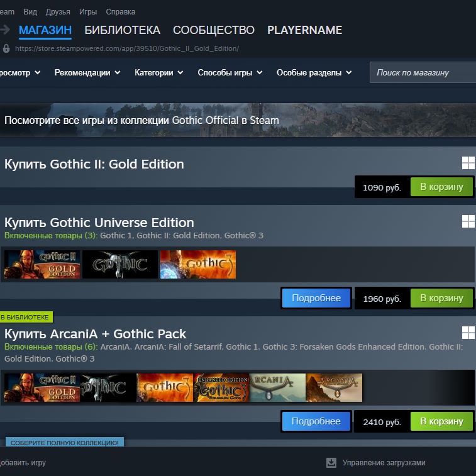Open Gothic 3 thumbnail in Universe Edition

click(198, 265)
